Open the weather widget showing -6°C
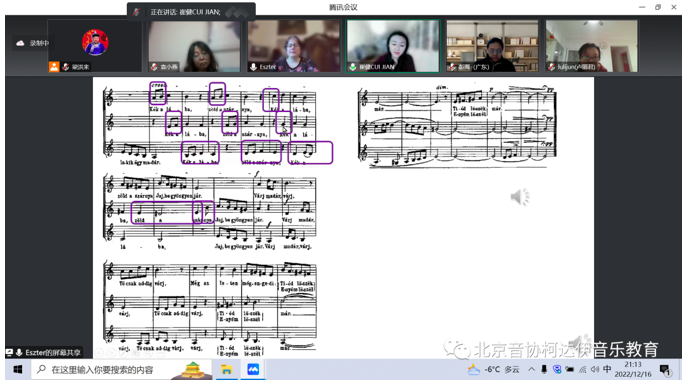This screenshot has width=688, height=385. click(x=493, y=370)
